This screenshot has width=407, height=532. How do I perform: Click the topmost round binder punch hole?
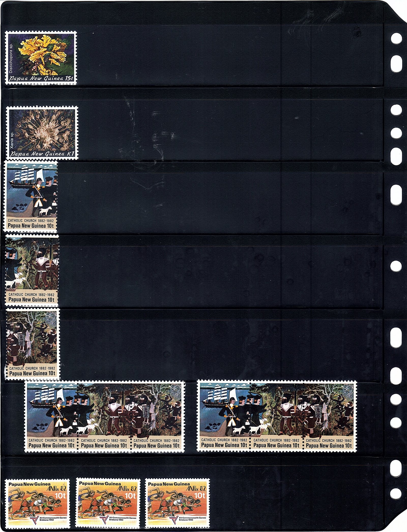tap(396, 39)
